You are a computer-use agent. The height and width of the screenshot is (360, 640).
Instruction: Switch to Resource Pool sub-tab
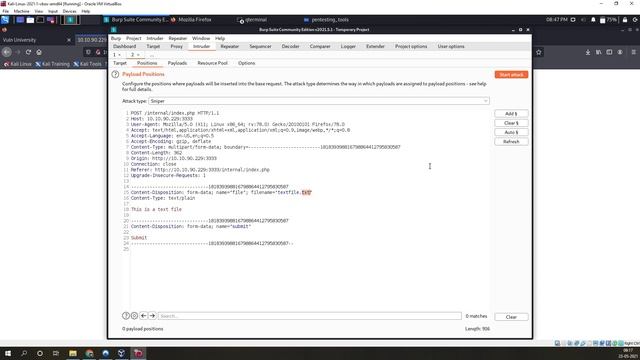click(x=212, y=63)
